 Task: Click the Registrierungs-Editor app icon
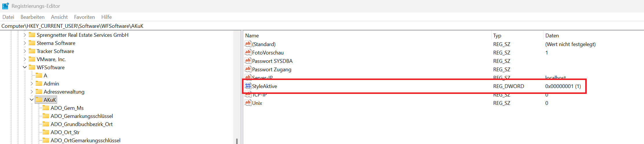[x=5, y=6]
